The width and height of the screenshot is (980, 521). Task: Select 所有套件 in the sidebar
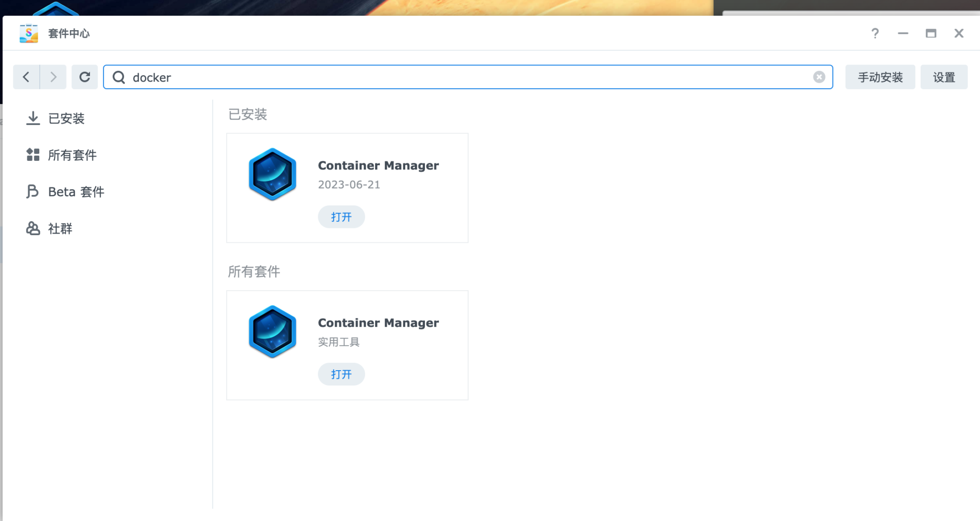click(x=72, y=155)
